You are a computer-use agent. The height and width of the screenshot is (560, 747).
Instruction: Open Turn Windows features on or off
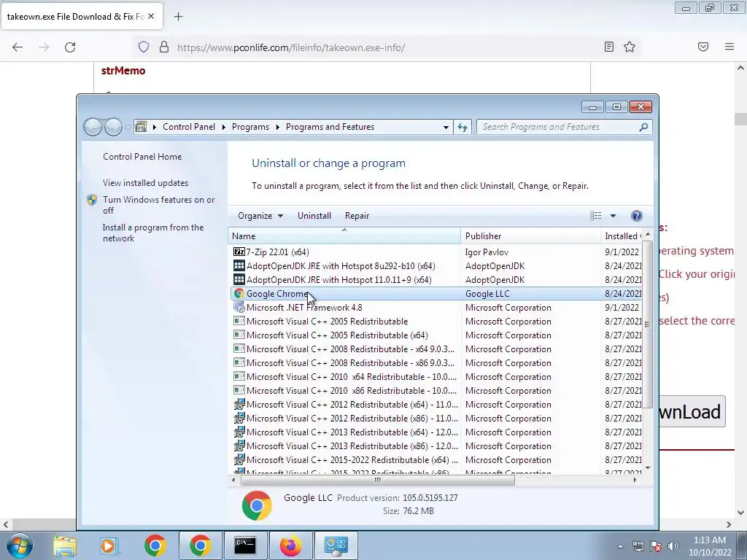click(x=158, y=205)
